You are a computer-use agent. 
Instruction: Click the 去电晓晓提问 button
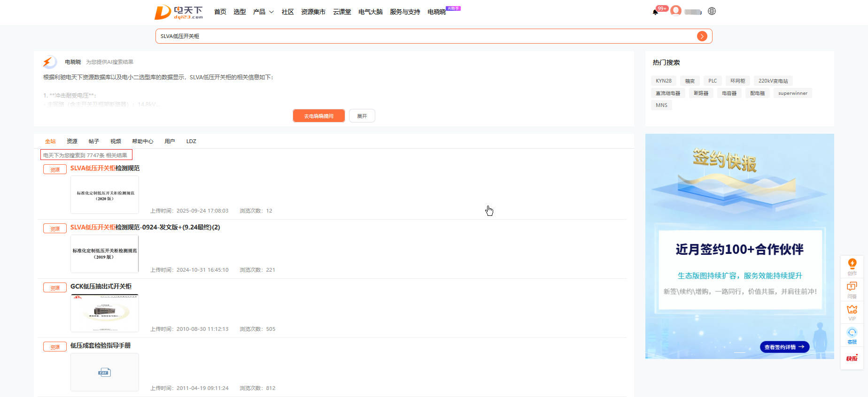318,116
